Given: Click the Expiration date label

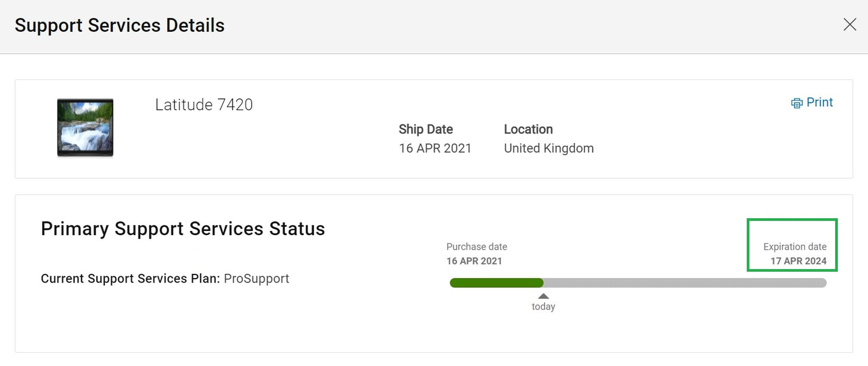Looking at the screenshot, I should pos(795,247).
